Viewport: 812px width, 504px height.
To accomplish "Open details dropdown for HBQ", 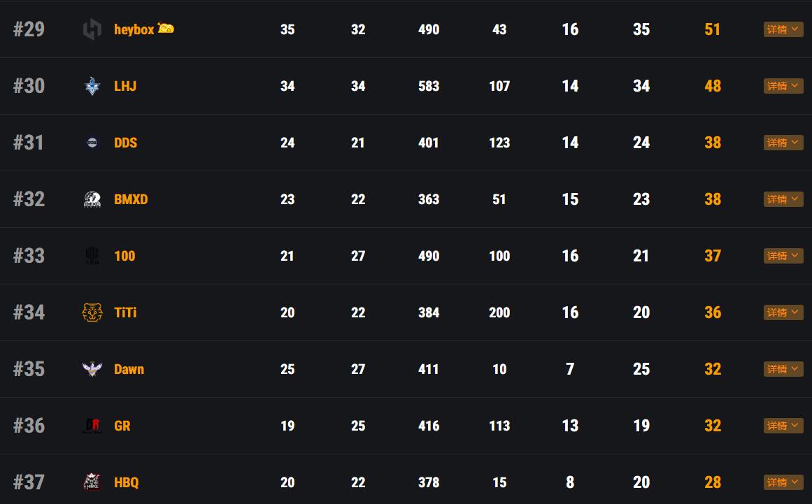I will coord(783,482).
